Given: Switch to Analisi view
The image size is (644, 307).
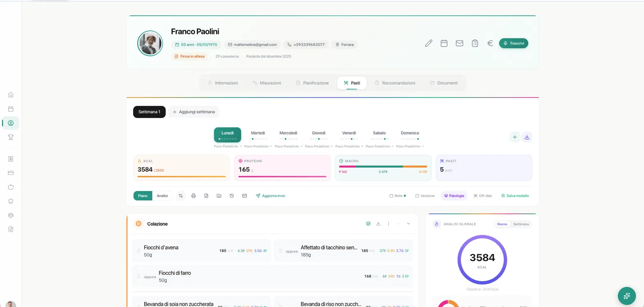Looking at the screenshot, I should (162, 196).
